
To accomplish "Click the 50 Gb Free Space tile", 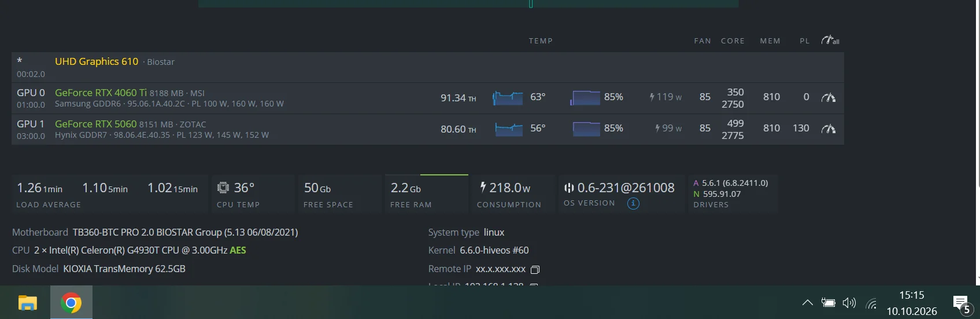I will [340, 194].
